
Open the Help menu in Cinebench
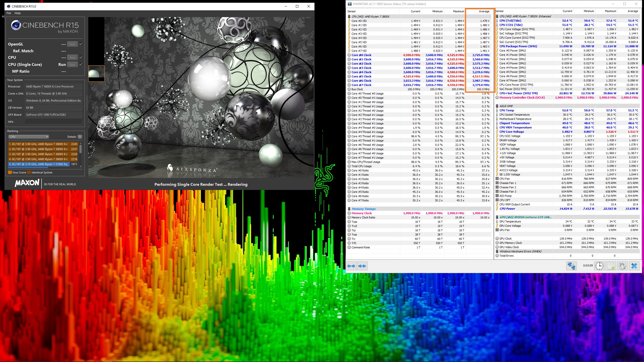tap(18, 13)
